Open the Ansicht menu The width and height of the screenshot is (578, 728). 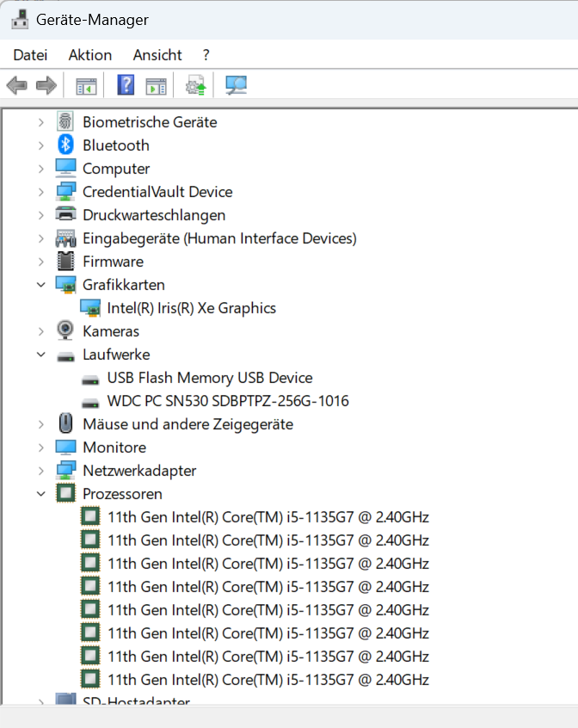coord(157,55)
